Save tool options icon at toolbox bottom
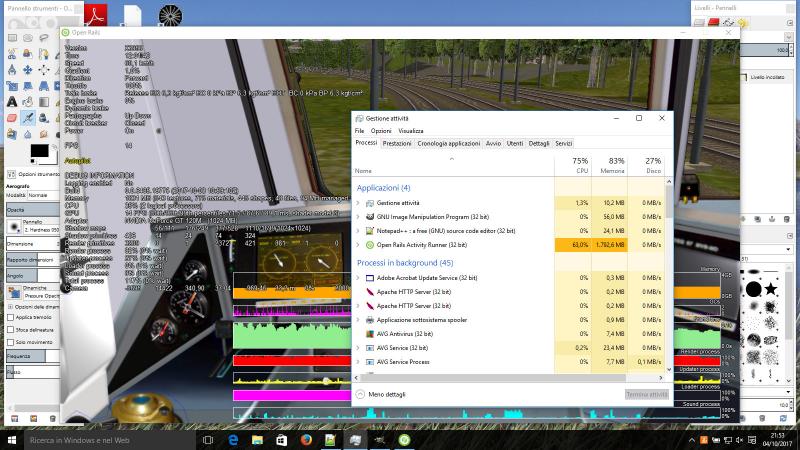The image size is (800, 450). coord(15,418)
